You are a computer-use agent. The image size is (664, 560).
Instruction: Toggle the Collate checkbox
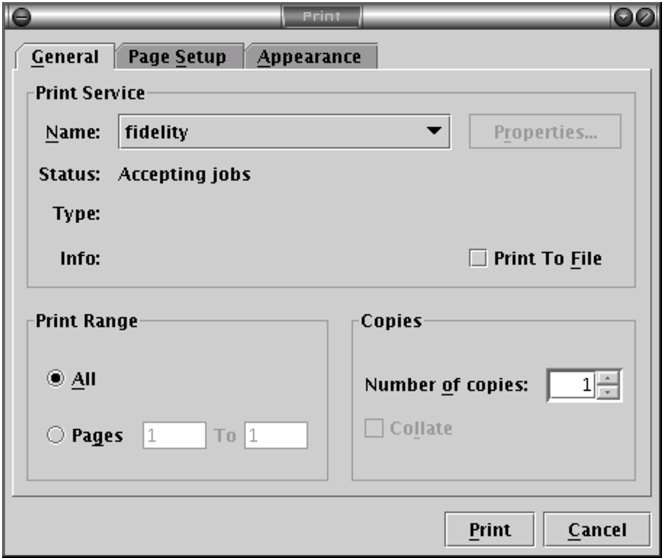[374, 428]
